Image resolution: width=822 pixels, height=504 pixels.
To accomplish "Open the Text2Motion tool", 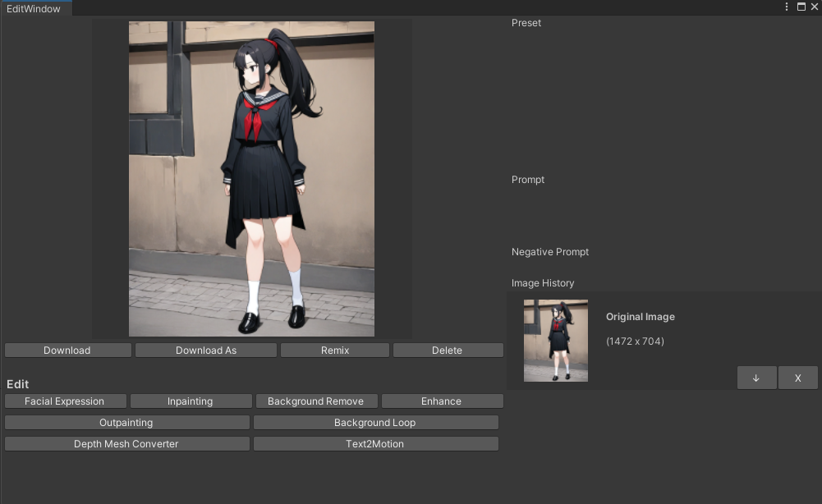I will coord(375,444).
